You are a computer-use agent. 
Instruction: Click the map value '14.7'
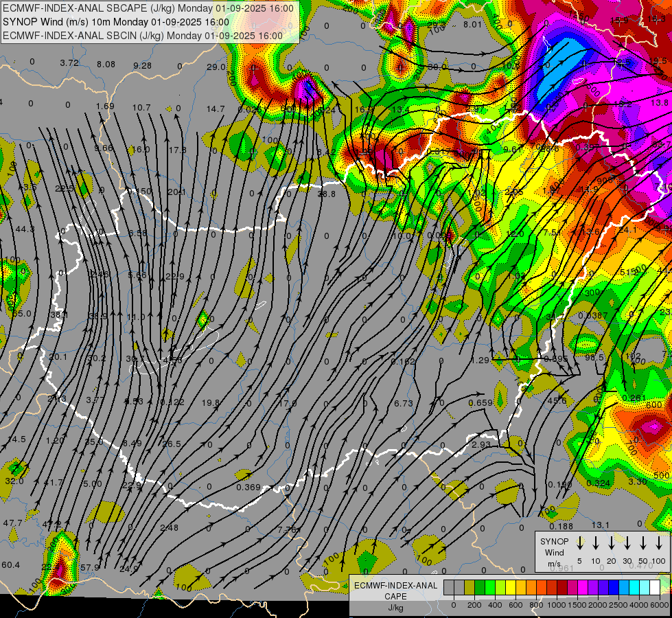(215, 109)
